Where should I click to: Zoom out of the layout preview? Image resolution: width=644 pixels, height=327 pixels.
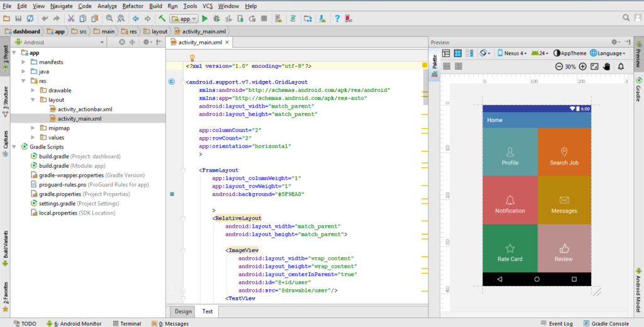point(560,66)
